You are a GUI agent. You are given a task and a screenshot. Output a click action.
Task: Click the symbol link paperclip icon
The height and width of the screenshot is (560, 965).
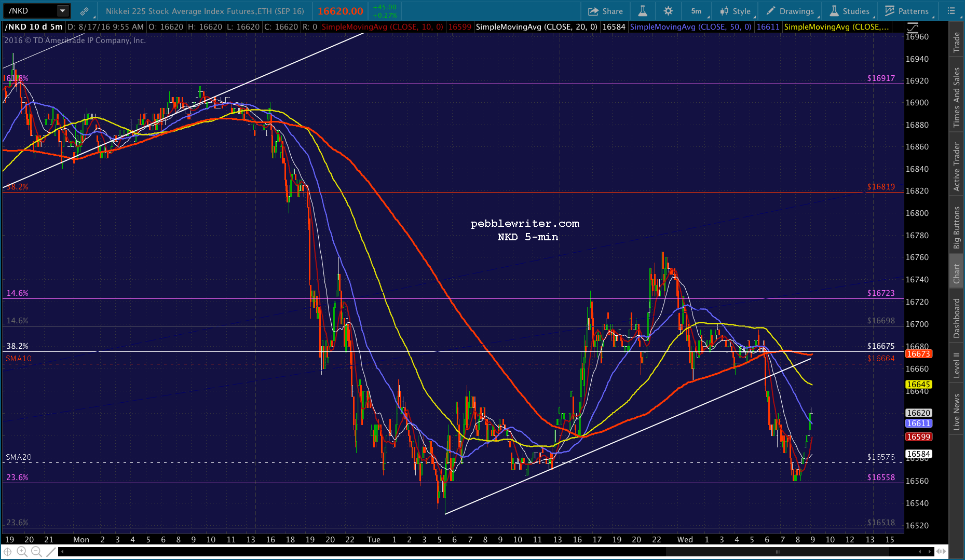point(84,11)
